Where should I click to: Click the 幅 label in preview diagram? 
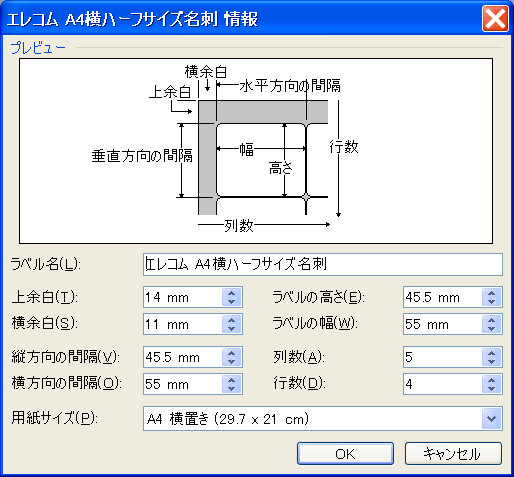(247, 149)
